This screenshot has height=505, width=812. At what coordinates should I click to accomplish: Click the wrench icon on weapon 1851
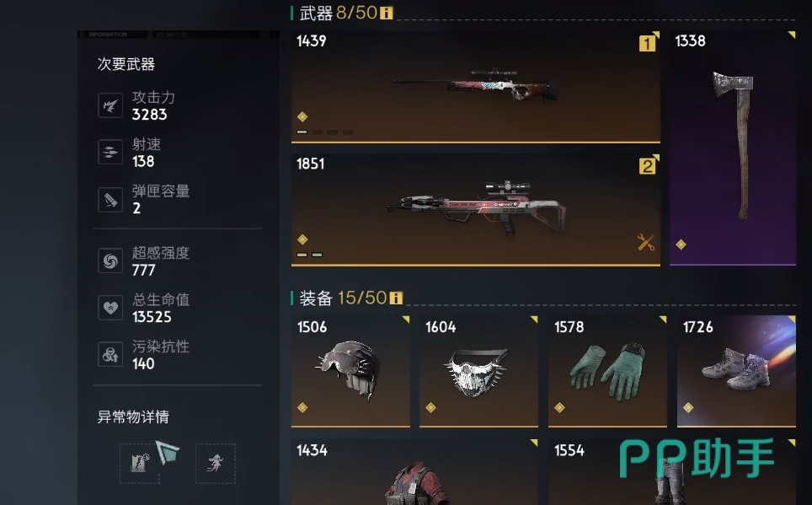pyautogui.click(x=646, y=242)
